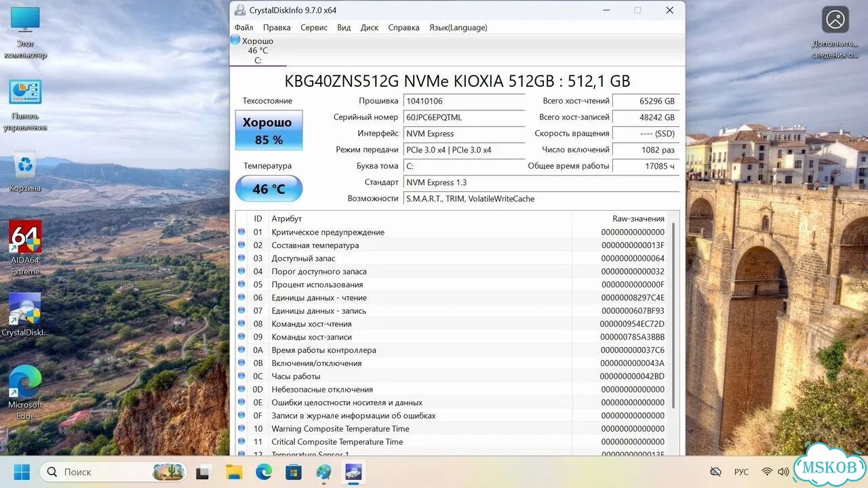Screen dimensions: 868x488
Task: Open Task View in the taskbar
Action: [x=202, y=472]
